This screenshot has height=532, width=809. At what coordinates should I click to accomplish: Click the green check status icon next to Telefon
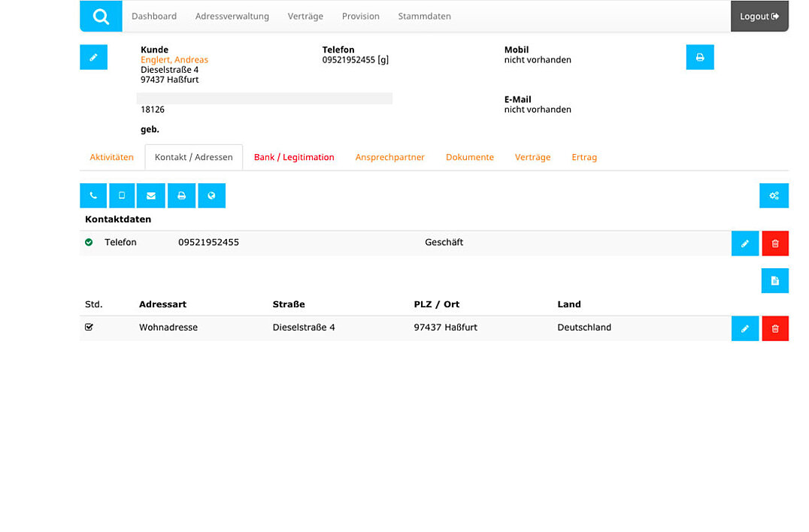pyautogui.click(x=89, y=242)
